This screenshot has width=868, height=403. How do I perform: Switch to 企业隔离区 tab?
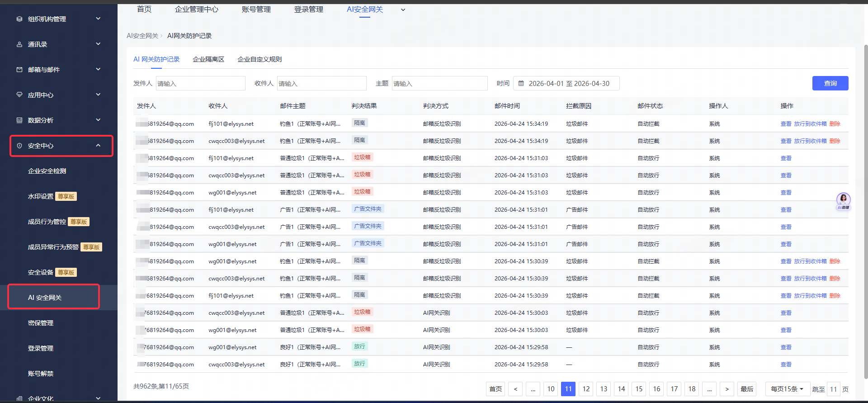[x=208, y=59]
